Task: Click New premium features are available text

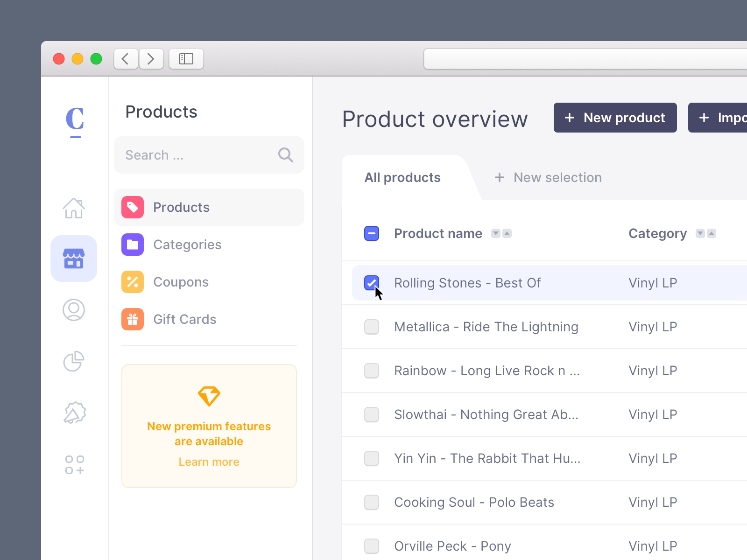Action: coord(209,434)
